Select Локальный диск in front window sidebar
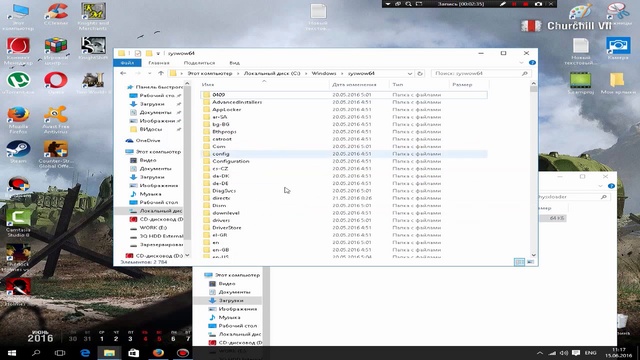The image size is (640, 360). [x=156, y=211]
